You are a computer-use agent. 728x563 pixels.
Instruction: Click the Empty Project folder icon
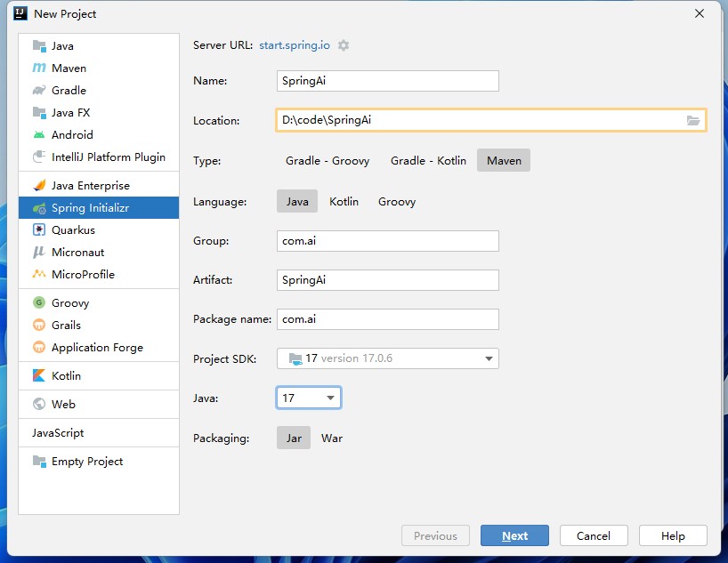click(x=39, y=462)
